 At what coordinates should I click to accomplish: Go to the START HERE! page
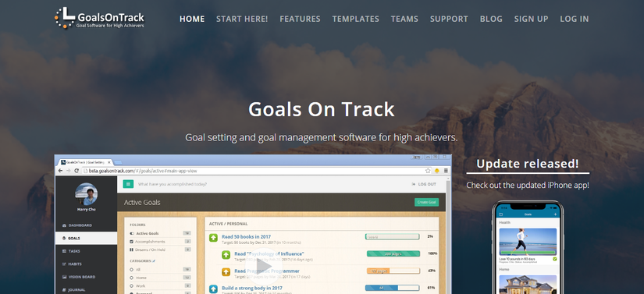click(242, 19)
